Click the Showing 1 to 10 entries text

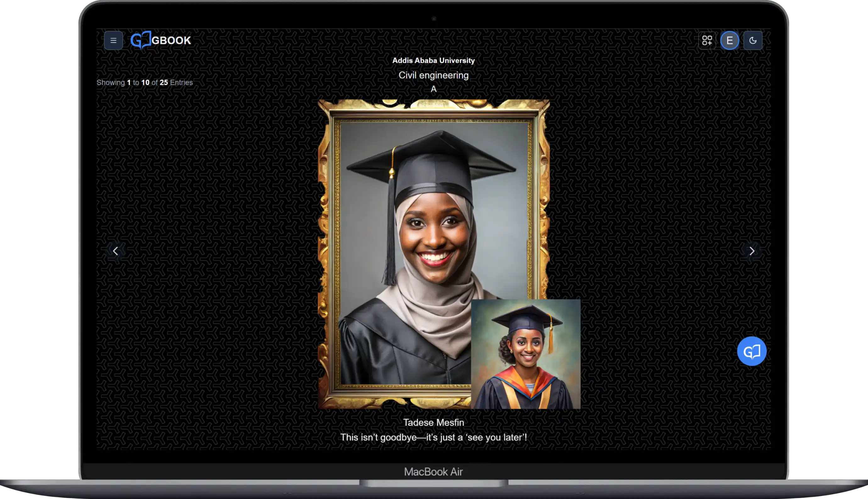point(145,83)
